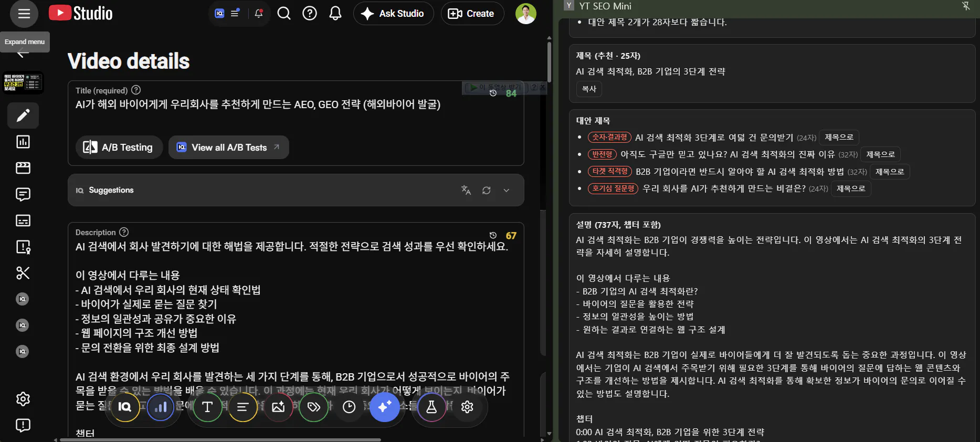Click the translate icon in Suggestions bar

tap(466, 190)
